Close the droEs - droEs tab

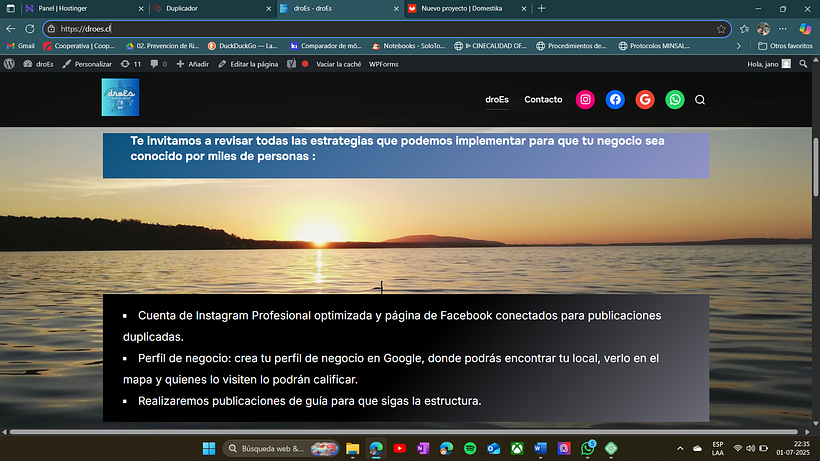(396, 8)
